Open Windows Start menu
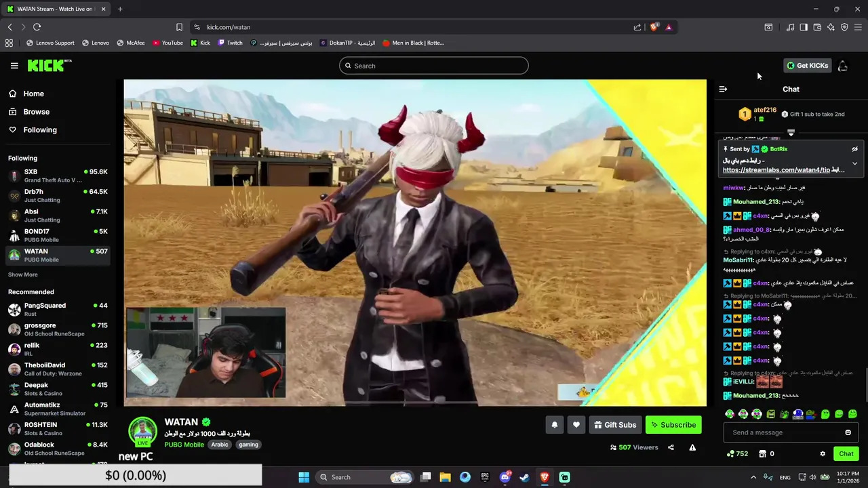The width and height of the screenshot is (868, 488). [304, 477]
